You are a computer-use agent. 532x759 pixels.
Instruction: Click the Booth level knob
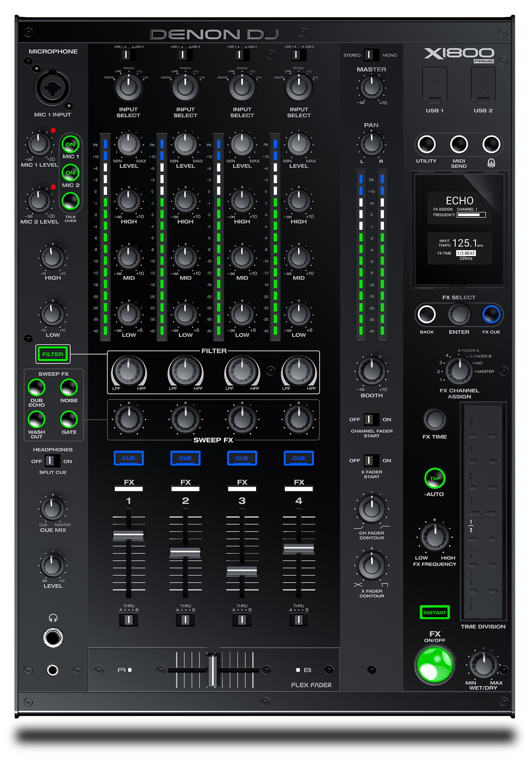pos(371,371)
